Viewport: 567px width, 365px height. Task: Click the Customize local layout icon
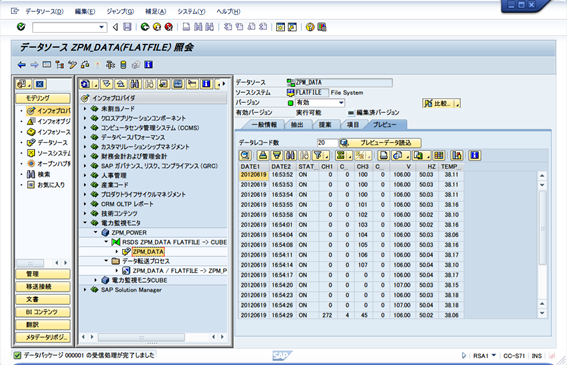tap(321, 27)
